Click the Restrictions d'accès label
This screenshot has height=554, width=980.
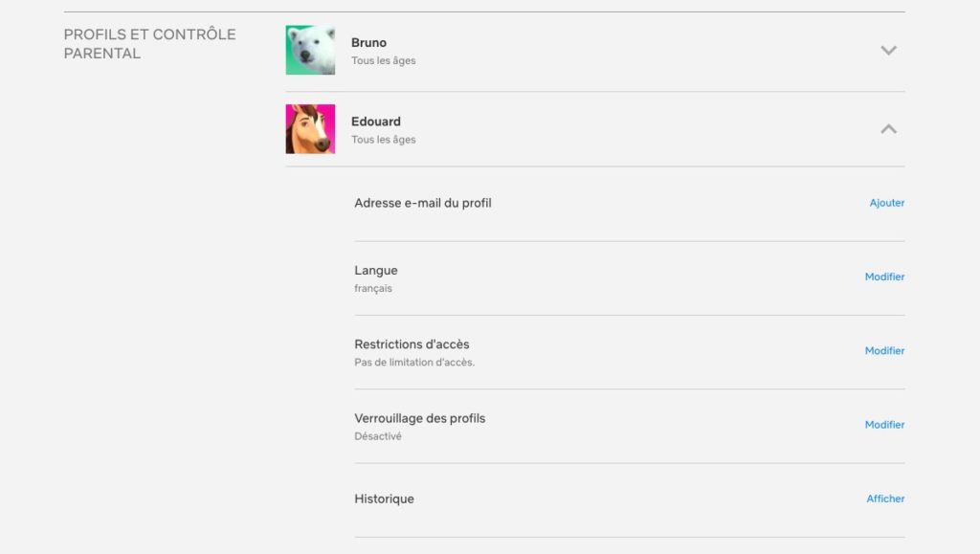pyautogui.click(x=412, y=344)
